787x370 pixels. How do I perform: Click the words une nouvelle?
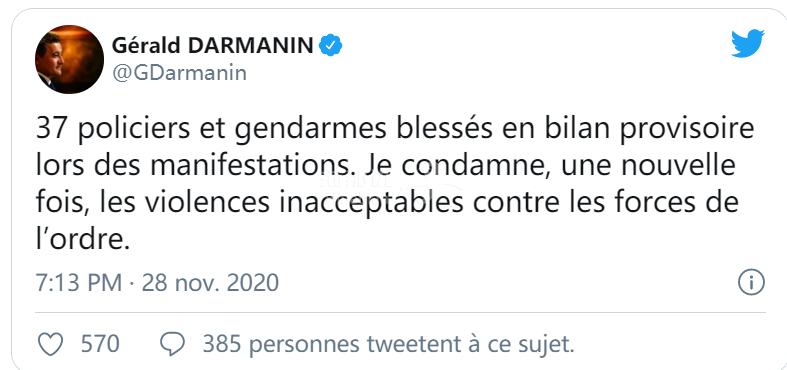click(x=648, y=166)
